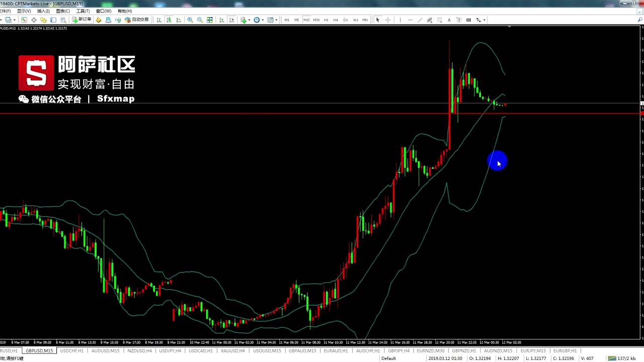Open the chart templates icon
The image size is (644, 362).
pyautogui.click(x=270, y=20)
